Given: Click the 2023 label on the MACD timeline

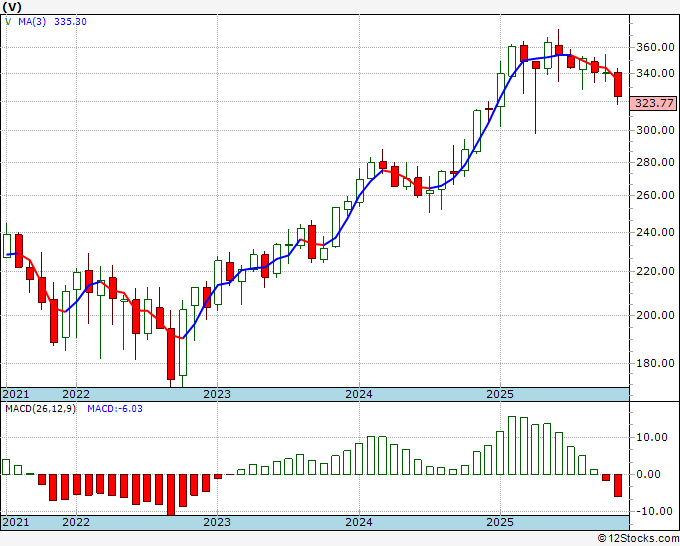Looking at the screenshot, I should (x=217, y=522).
